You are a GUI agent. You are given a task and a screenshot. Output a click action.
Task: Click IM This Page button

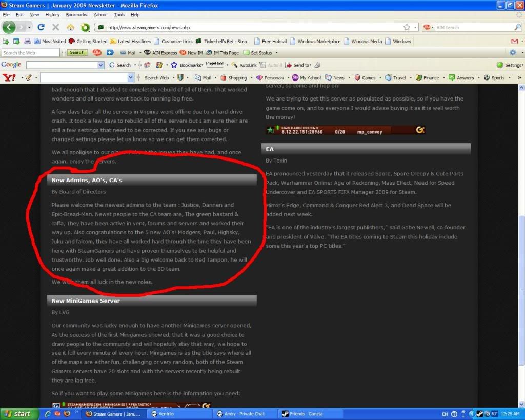[223, 53]
